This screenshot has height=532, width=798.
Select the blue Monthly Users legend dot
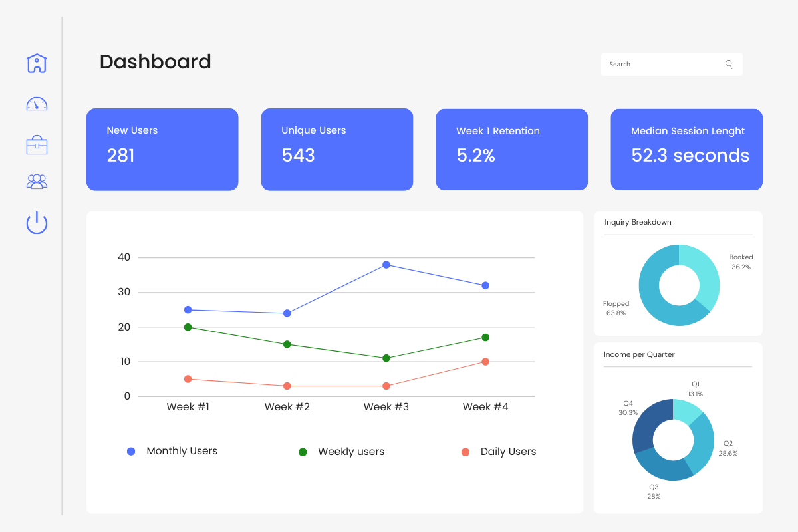130,451
